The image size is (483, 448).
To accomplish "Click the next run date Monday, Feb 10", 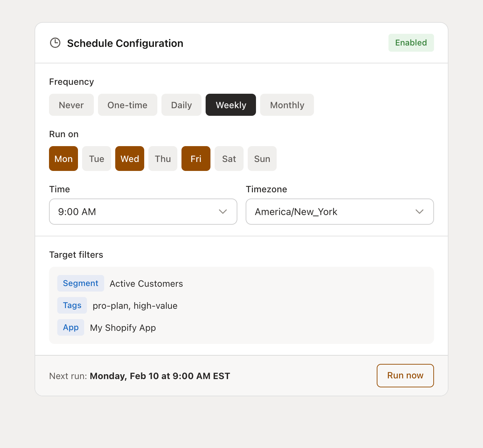I will coord(160,376).
